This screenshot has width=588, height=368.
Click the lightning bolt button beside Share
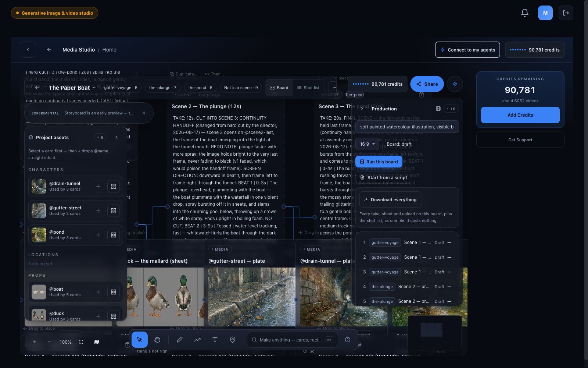[x=455, y=84]
